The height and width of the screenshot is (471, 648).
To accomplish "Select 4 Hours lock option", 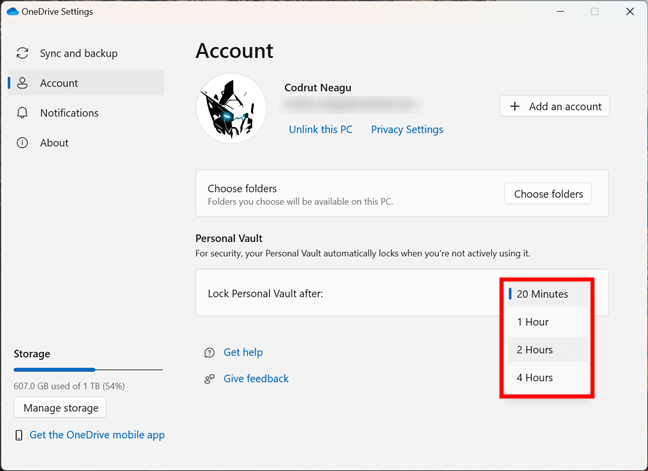I will coord(548,378).
